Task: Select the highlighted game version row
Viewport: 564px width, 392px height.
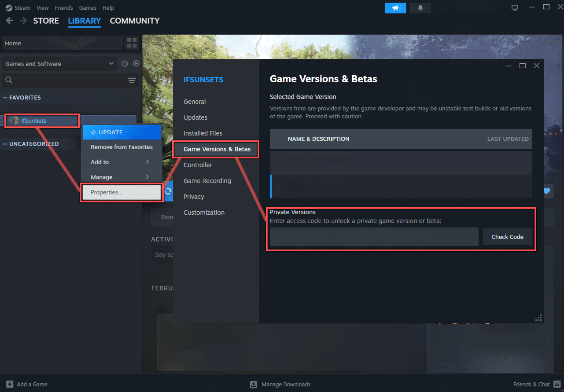Action: click(x=401, y=187)
